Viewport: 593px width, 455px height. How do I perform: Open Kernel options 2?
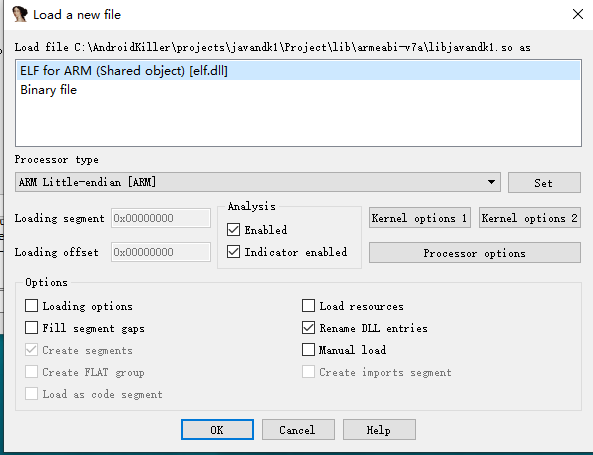tap(529, 218)
